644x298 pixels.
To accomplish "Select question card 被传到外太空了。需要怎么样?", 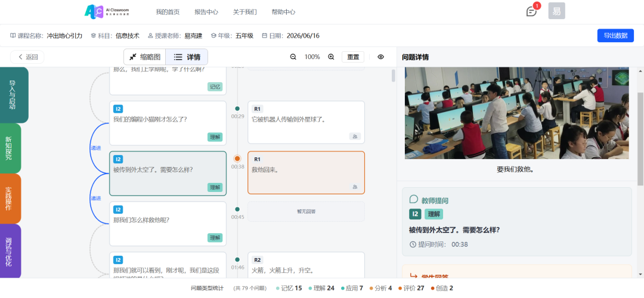I will coord(168,173).
